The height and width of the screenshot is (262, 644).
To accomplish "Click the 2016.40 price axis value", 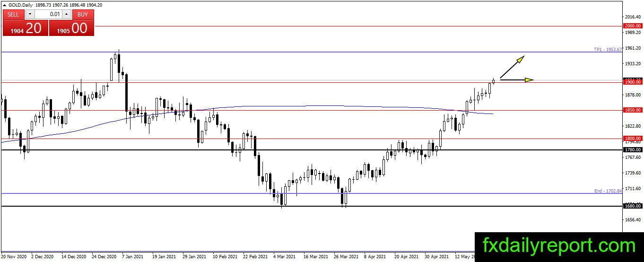I will point(633,17).
